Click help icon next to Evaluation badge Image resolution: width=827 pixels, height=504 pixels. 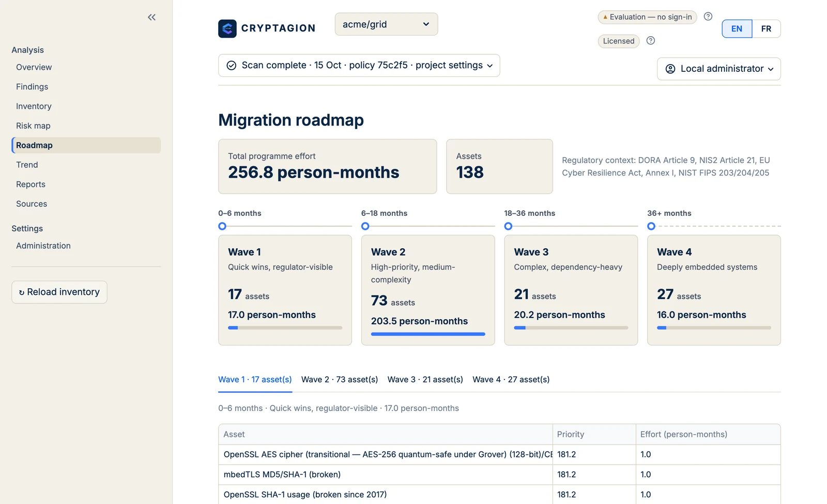[708, 17]
